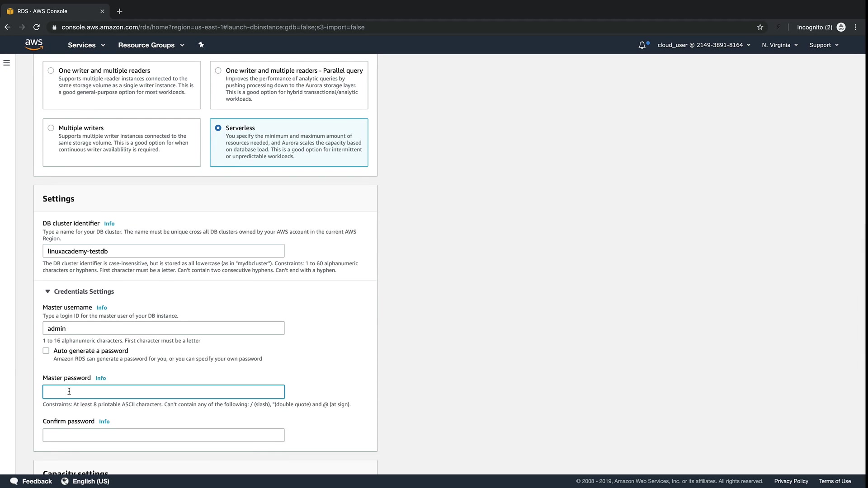This screenshot has height=488, width=868.
Task: Open the AWS home logo
Action: click(34, 44)
